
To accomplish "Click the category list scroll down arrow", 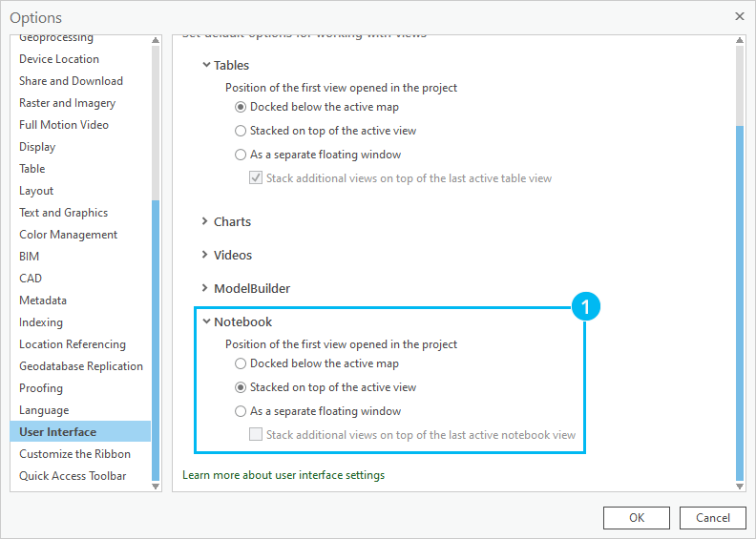I will 156,486.
